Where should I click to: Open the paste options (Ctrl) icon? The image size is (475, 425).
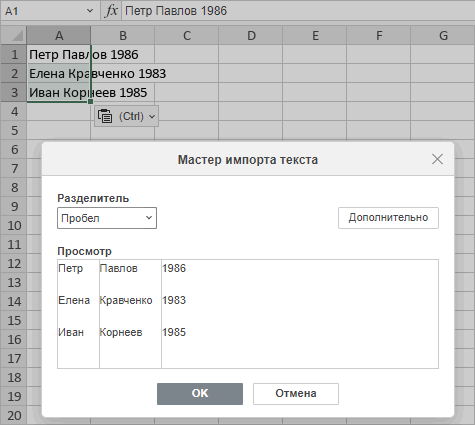coord(105,116)
